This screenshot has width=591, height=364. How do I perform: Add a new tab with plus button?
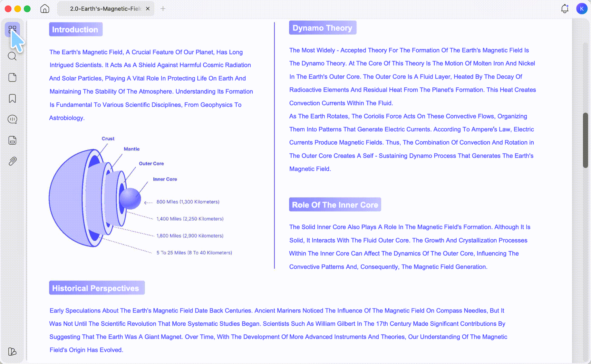point(163,9)
